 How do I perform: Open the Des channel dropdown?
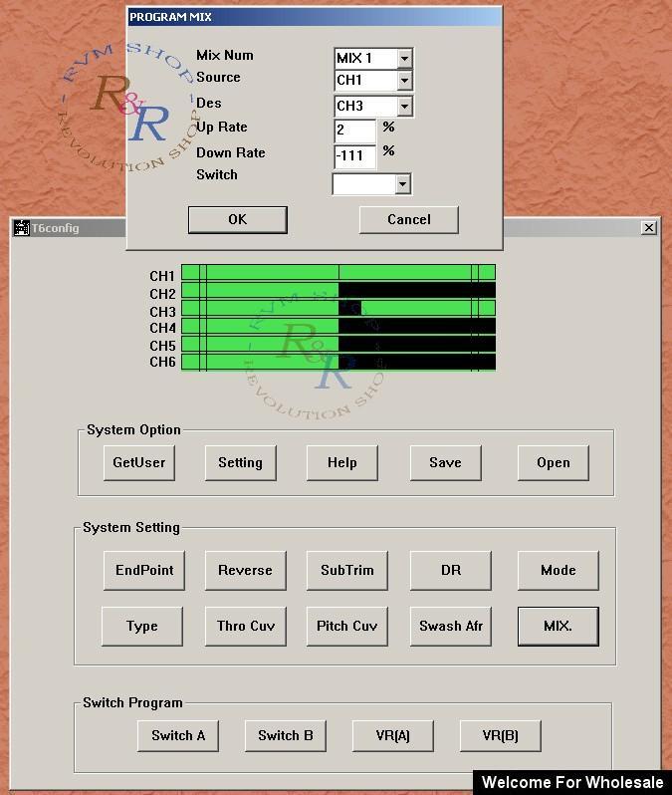coord(403,107)
